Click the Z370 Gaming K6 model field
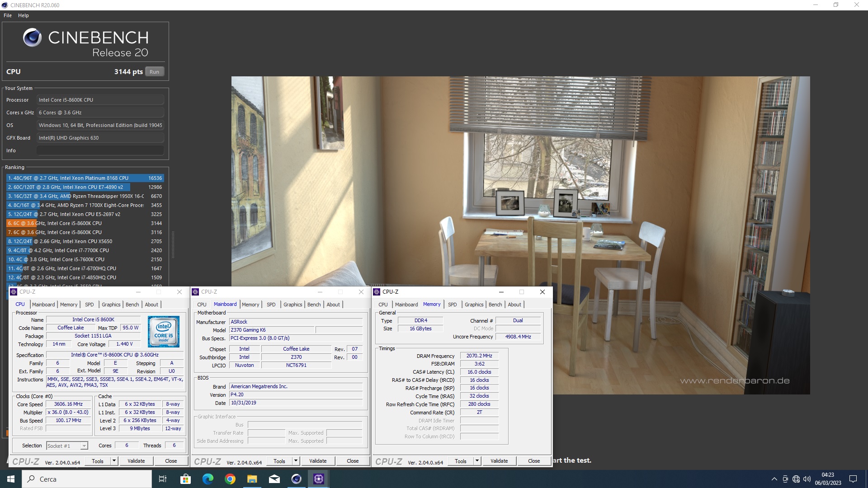The width and height of the screenshot is (868, 488). pos(272,330)
